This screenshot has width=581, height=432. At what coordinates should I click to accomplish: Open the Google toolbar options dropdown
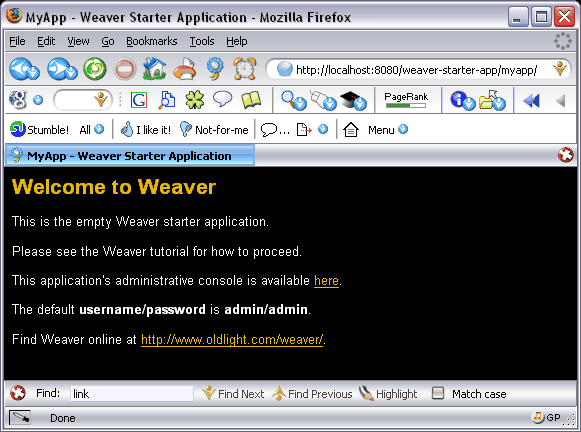(38, 100)
